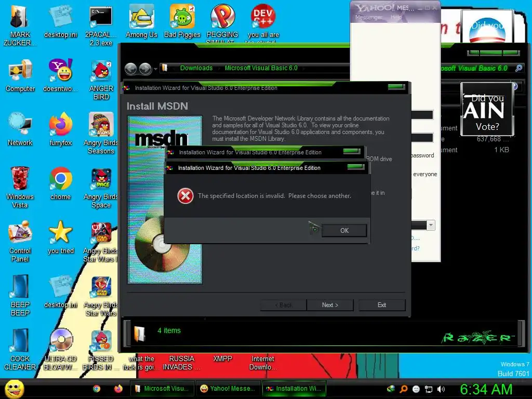Click the Yahoo Messenger password input field

point(422,137)
